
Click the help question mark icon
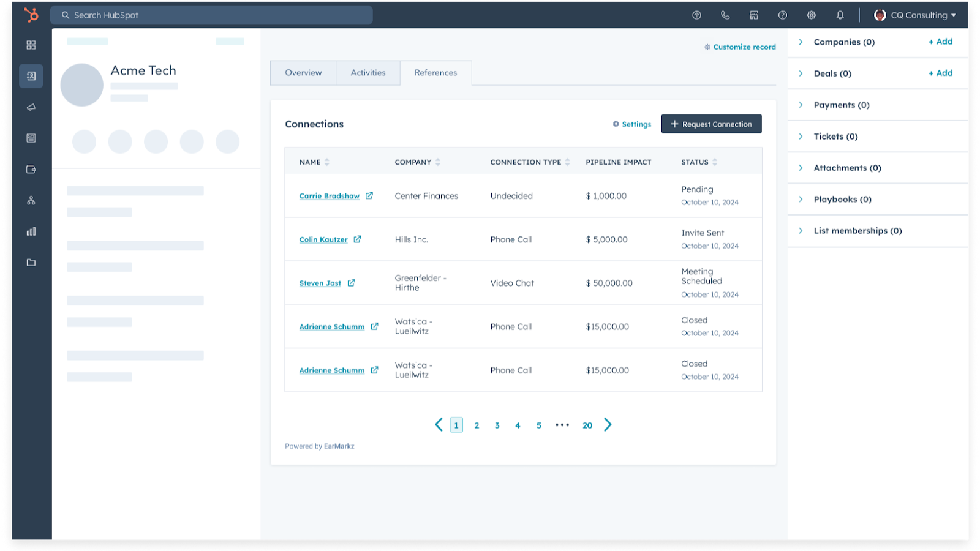pos(783,15)
